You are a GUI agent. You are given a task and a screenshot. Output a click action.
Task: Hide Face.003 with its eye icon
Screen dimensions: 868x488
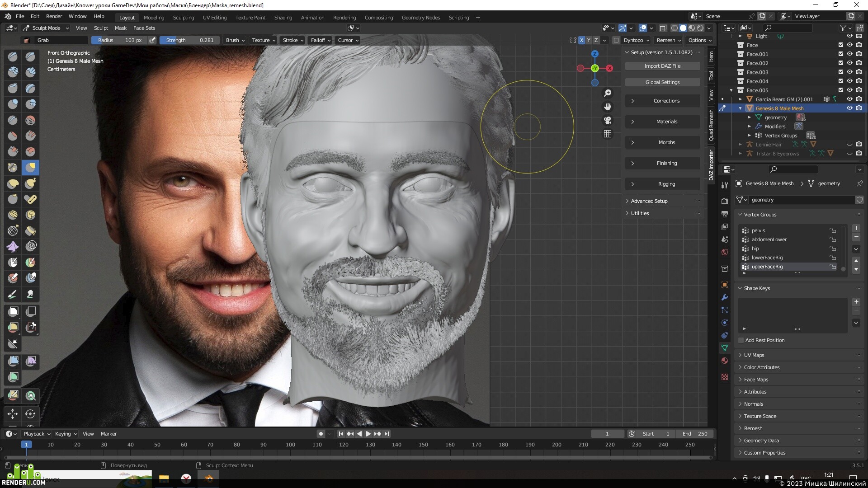(x=849, y=72)
